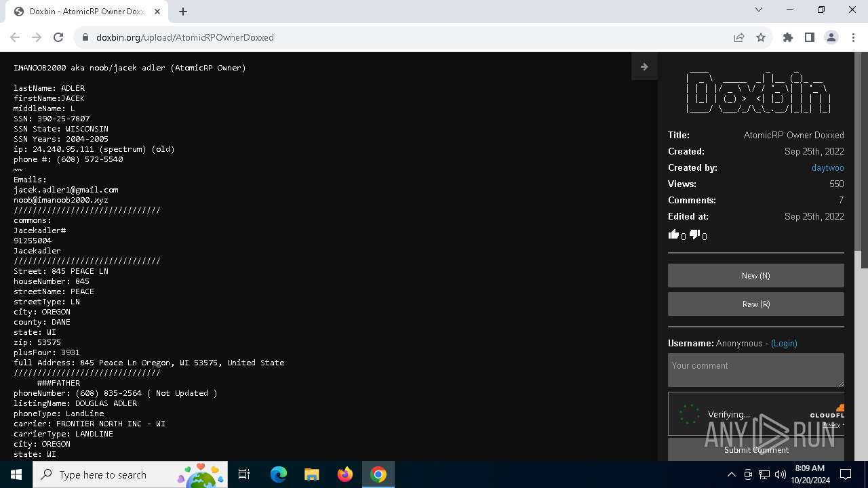Expand the tab search dropdown
Viewport: 868px width, 488px height.
(759, 9)
